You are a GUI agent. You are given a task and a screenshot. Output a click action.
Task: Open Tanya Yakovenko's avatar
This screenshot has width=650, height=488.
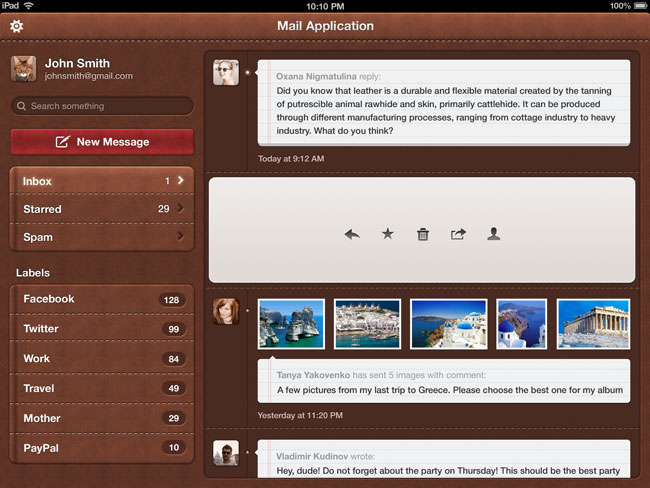[226, 311]
